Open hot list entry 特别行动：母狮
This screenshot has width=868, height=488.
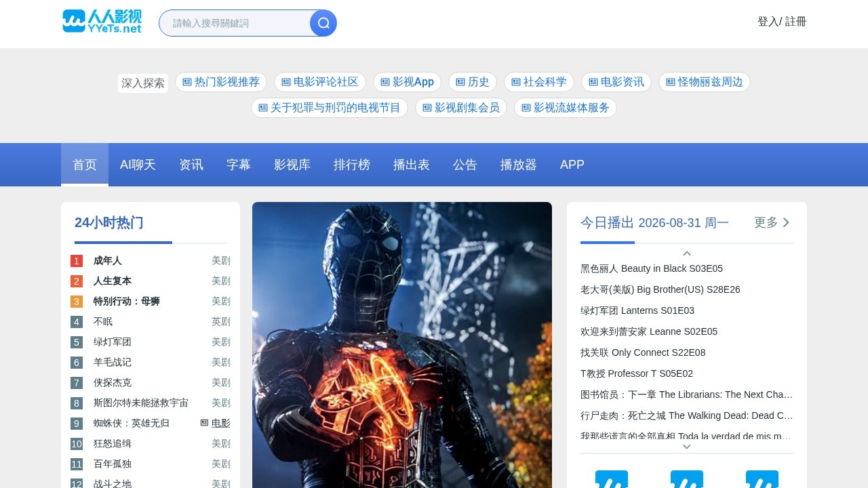[127, 302]
